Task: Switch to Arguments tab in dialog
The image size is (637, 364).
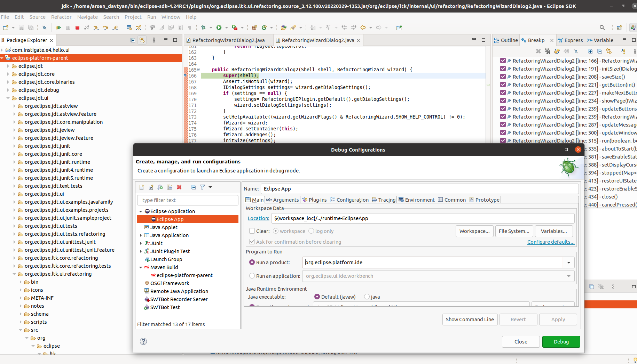Action: [x=282, y=200]
